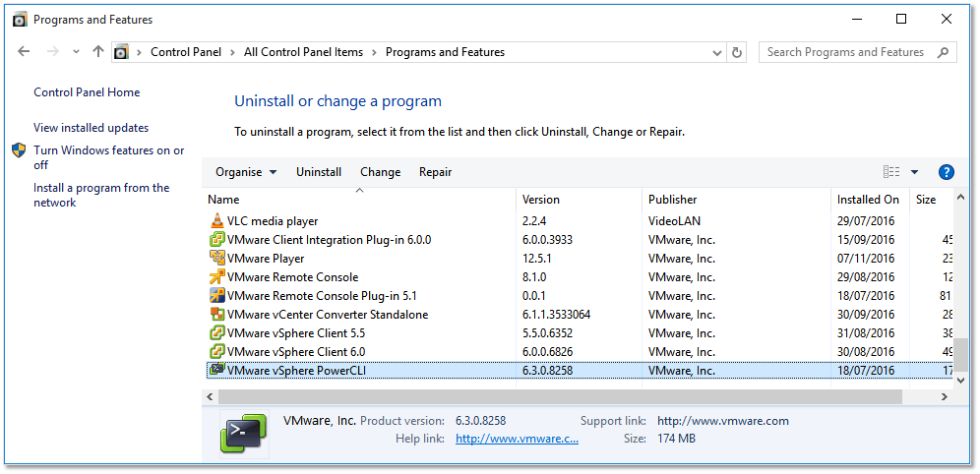This screenshot has height=474, width=980.
Task: Click the VMware Remote Console Plug-in 5.1 icon
Action: pos(216,295)
